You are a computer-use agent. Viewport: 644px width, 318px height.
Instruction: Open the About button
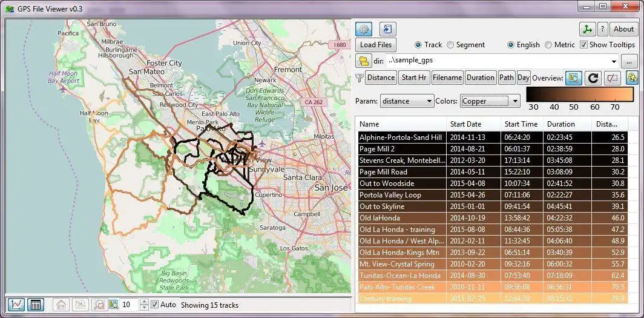[623, 29]
